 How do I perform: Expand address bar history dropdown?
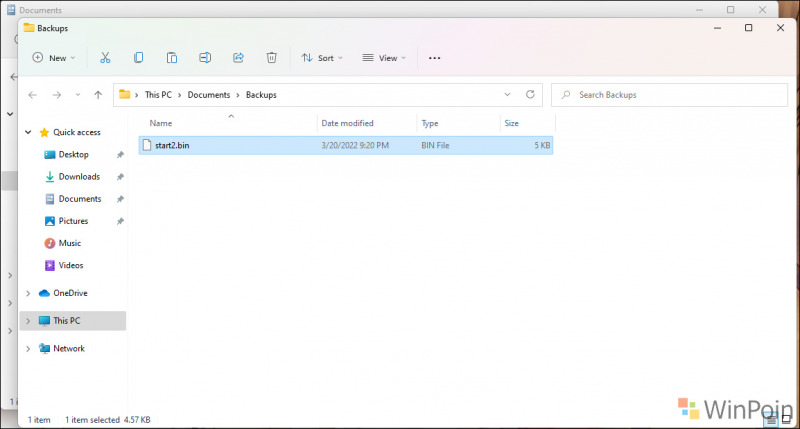click(507, 94)
